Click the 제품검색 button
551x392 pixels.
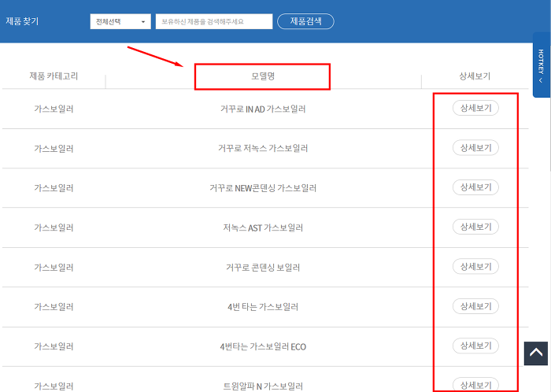click(x=305, y=21)
